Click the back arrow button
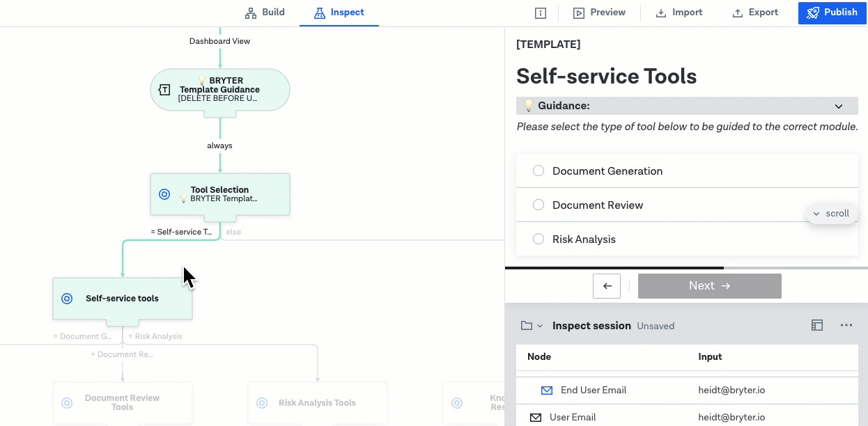Viewport: 868px width, 426px height. (607, 286)
